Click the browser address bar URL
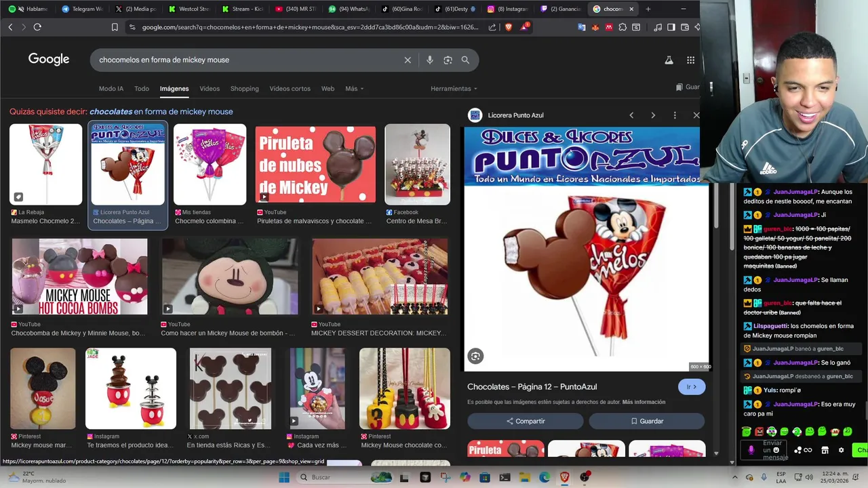Image resolution: width=868 pixels, height=488 pixels. (x=310, y=27)
